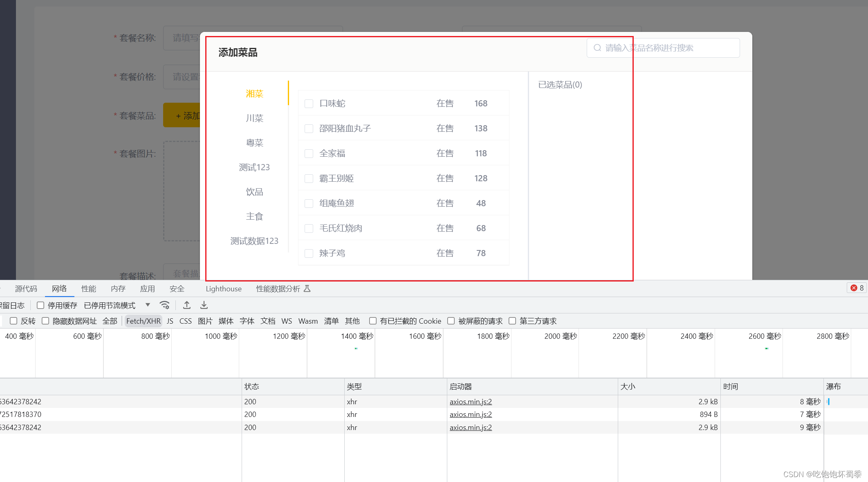Export HAR file with download icon
The width and height of the screenshot is (868, 482).
(x=204, y=305)
